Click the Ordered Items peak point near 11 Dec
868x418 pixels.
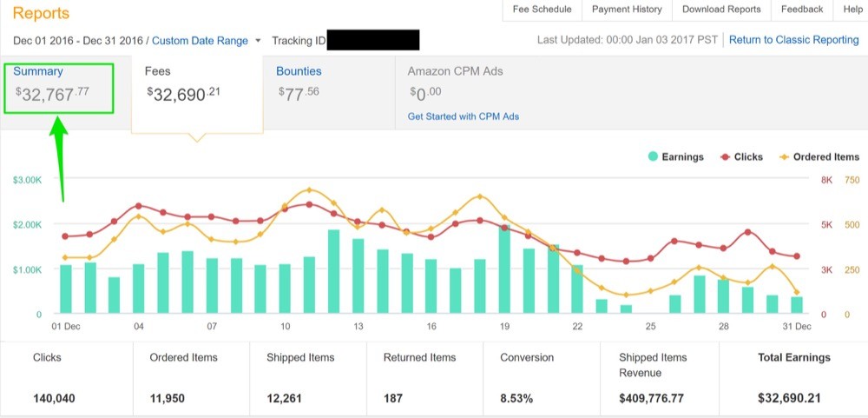click(310, 190)
